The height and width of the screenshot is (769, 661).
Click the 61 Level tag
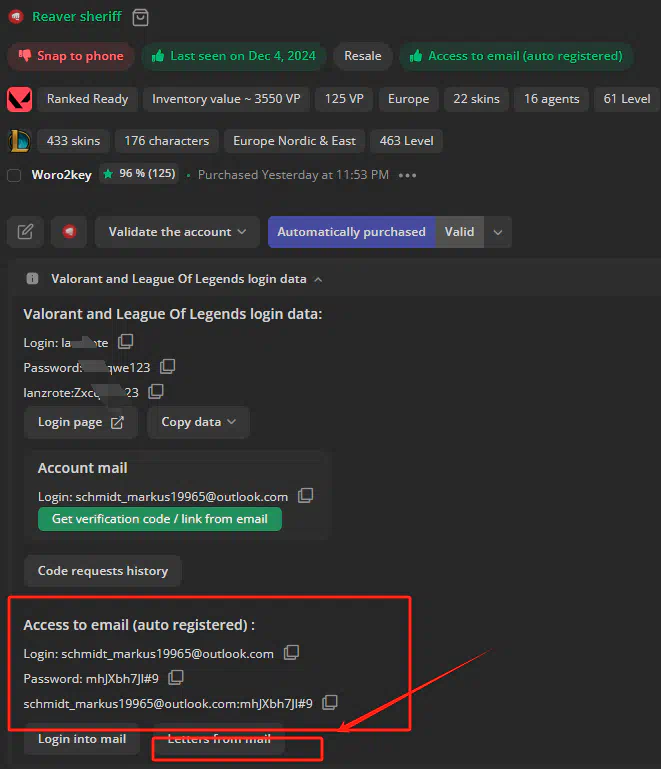[x=627, y=99]
